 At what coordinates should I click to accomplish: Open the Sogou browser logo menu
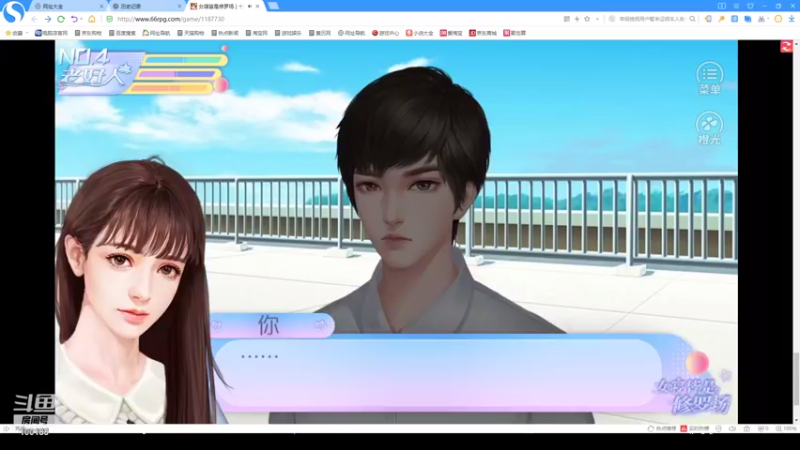click(x=13, y=11)
